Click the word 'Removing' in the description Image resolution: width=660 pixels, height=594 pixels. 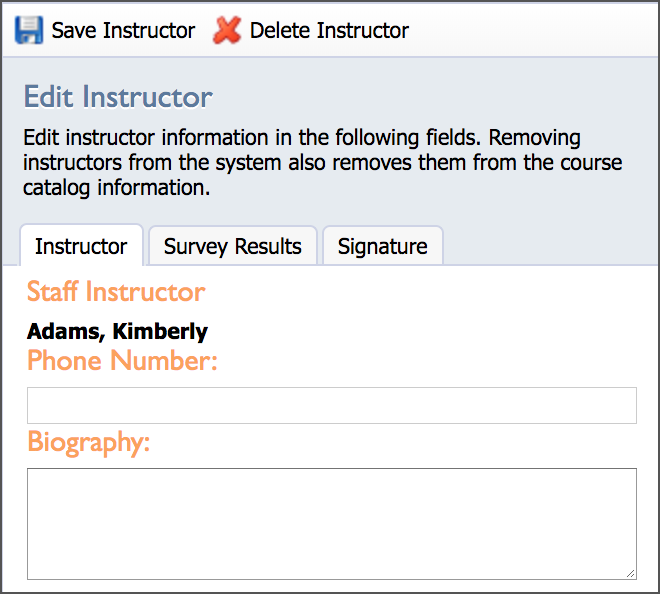click(535, 138)
